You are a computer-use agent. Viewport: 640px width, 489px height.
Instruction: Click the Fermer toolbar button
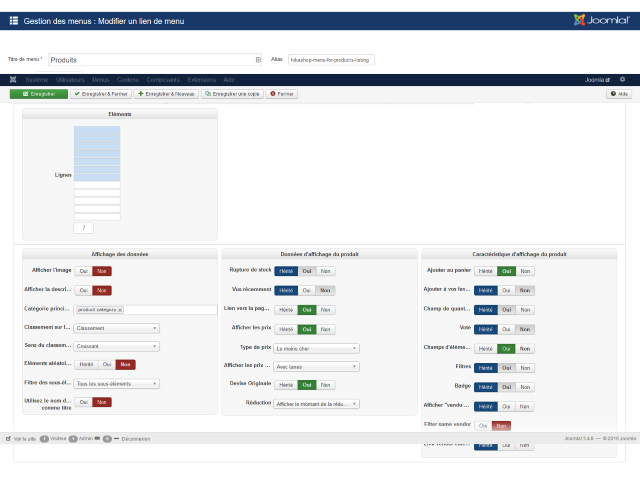point(282,94)
